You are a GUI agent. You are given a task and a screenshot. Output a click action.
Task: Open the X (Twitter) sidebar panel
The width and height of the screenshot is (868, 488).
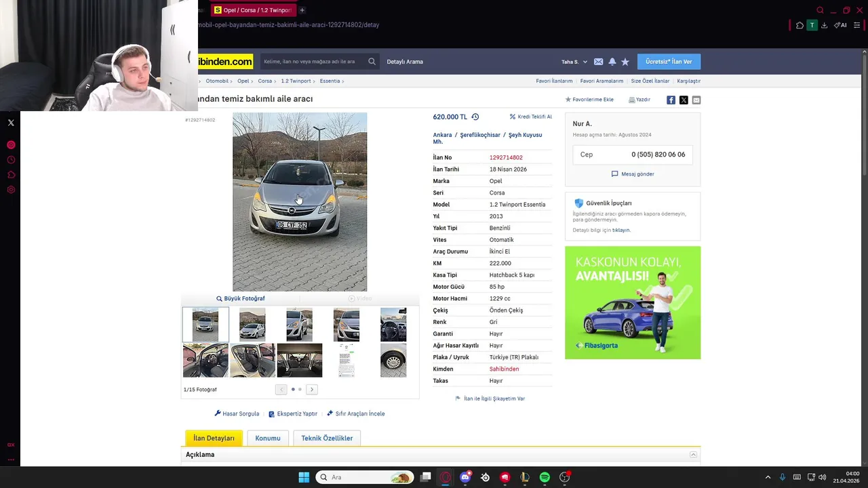[x=11, y=123]
